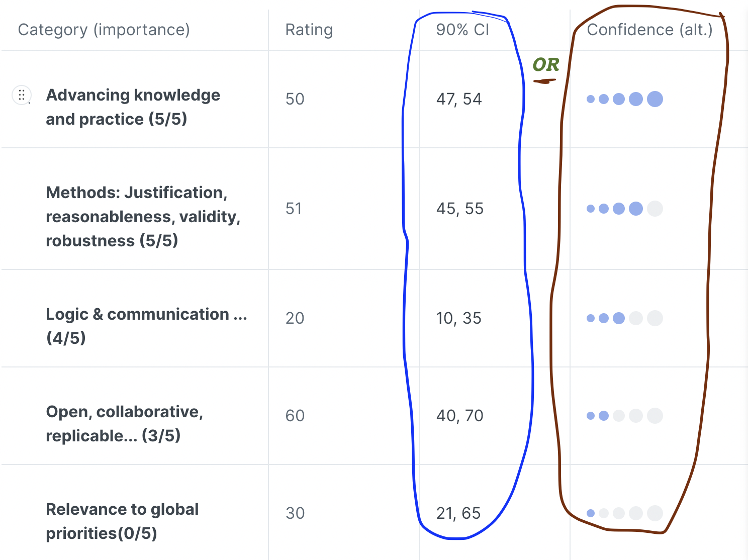748x560 pixels.
Task: Set Methods confidence to the largest gray dot
Action: point(654,209)
